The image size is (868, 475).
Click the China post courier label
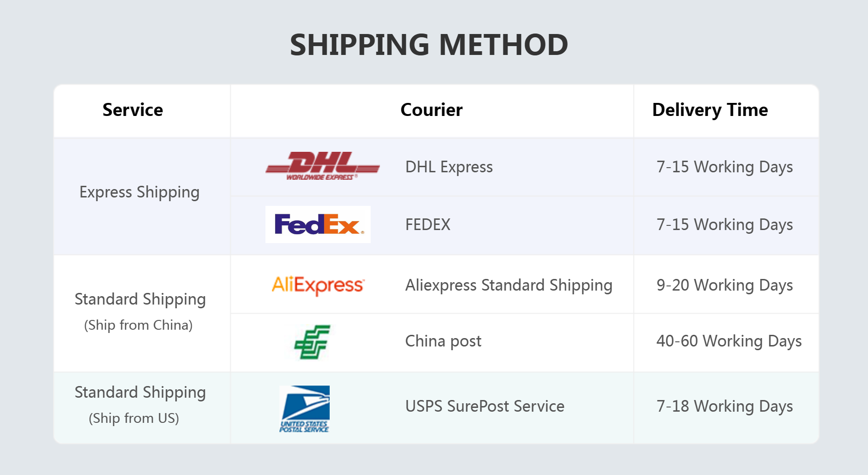[x=443, y=341]
